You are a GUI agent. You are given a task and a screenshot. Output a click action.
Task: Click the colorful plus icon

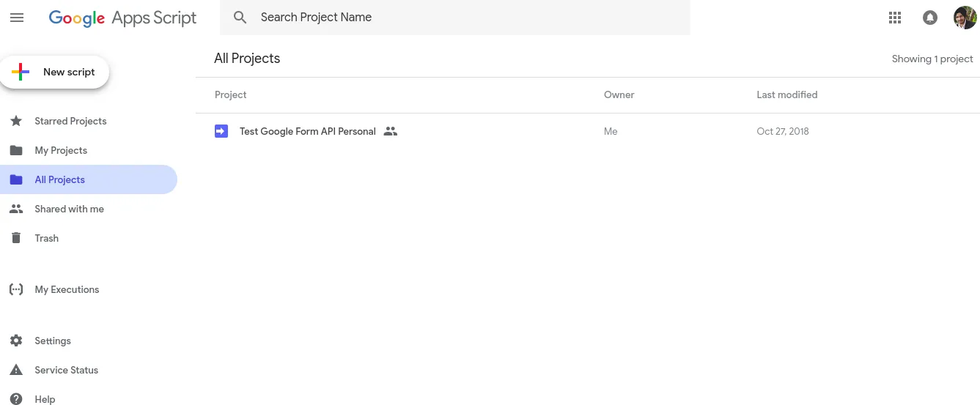pos(21,72)
